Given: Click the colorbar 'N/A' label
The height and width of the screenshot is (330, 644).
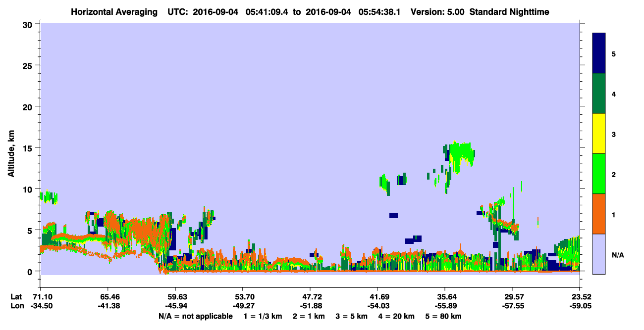Looking at the screenshot, I should (x=617, y=255).
